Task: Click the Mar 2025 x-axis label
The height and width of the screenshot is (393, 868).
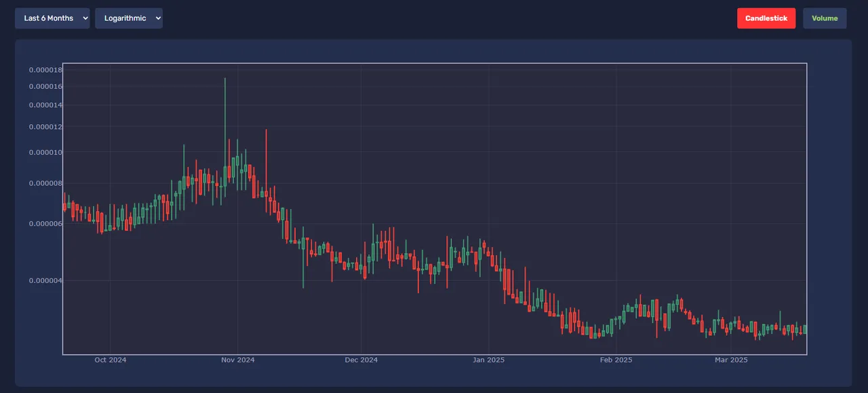Action: point(731,360)
